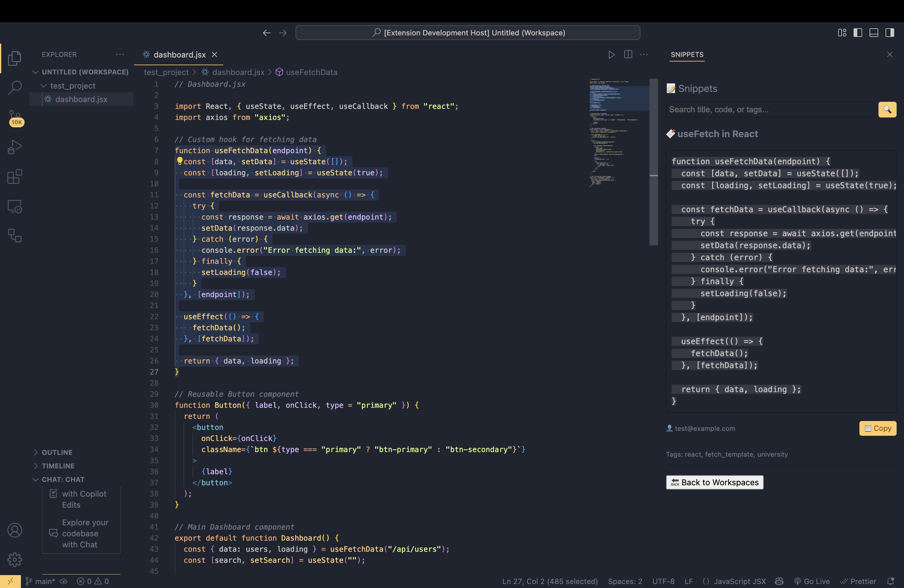Click the lightbulb code action icon

point(180,161)
